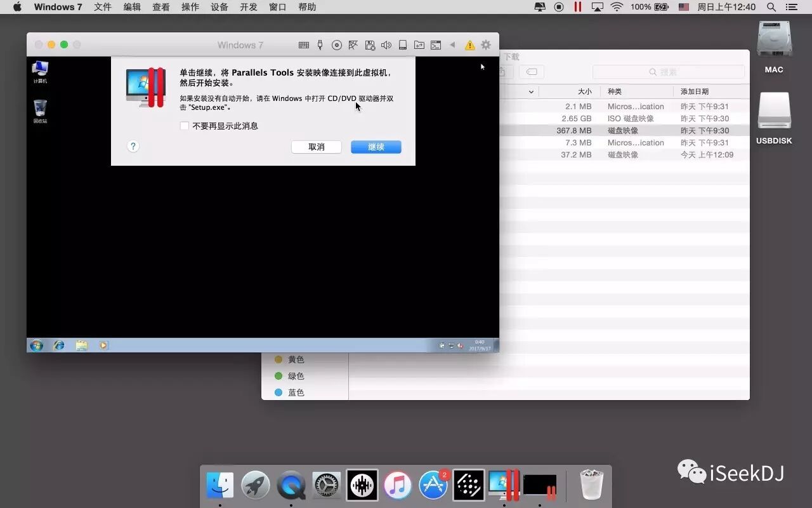Viewport: 812px width, 508px height.
Task: Click the floppy disk icon in VM toolbar
Action: click(x=370, y=45)
